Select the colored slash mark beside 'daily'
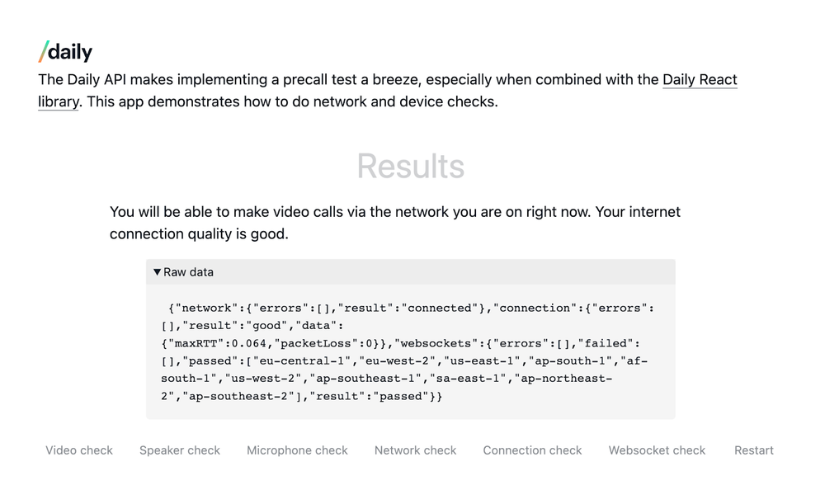825x504 pixels. (x=45, y=51)
